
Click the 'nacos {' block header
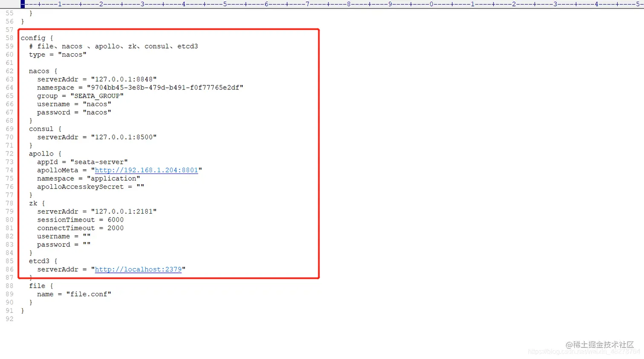[43, 71]
